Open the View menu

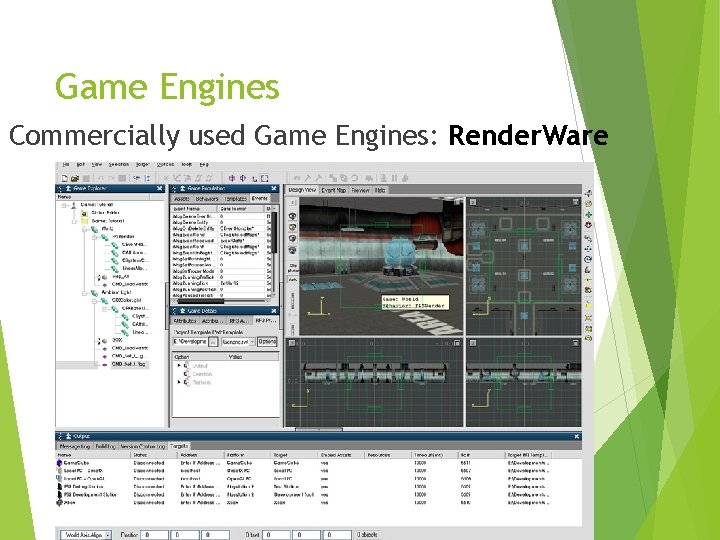pyautogui.click(x=96, y=164)
